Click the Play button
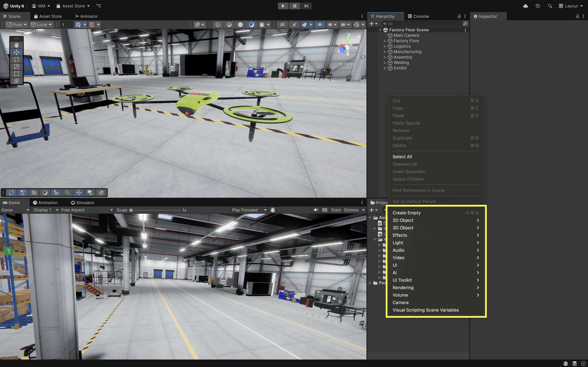588x367 pixels. 283,6
